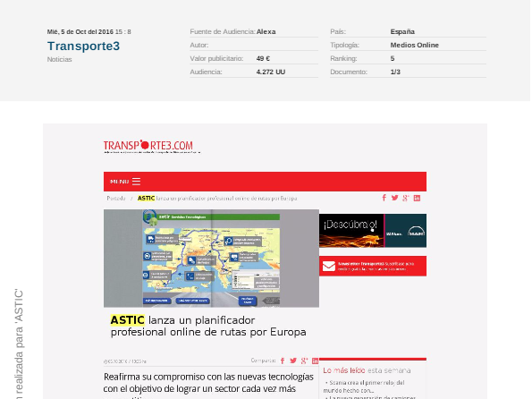Open the Scania primer reloj most-read item

[365, 386]
